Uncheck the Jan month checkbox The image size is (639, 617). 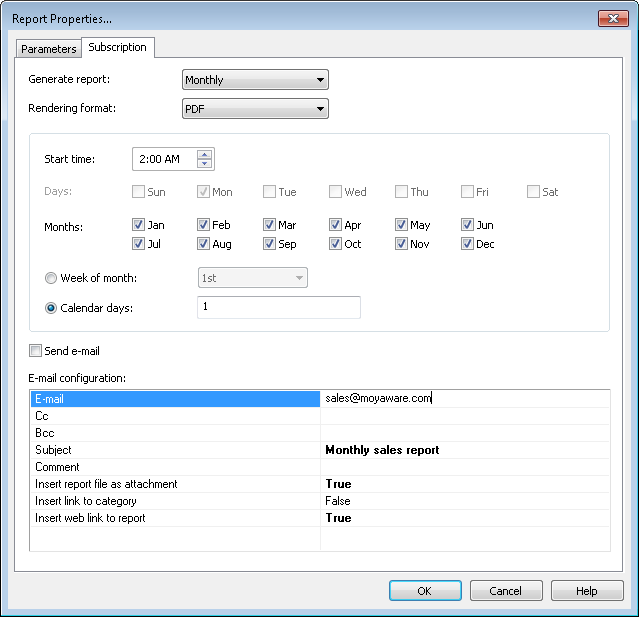point(138,225)
